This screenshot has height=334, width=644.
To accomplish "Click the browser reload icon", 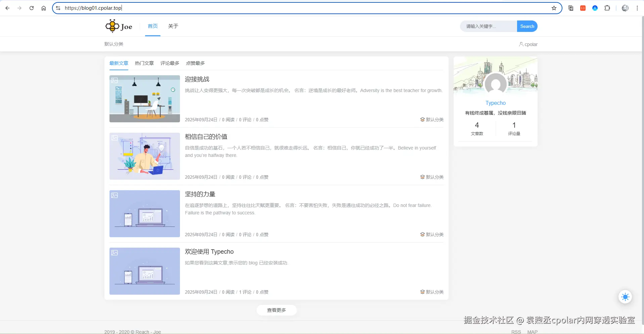I will click(x=32, y=8).
